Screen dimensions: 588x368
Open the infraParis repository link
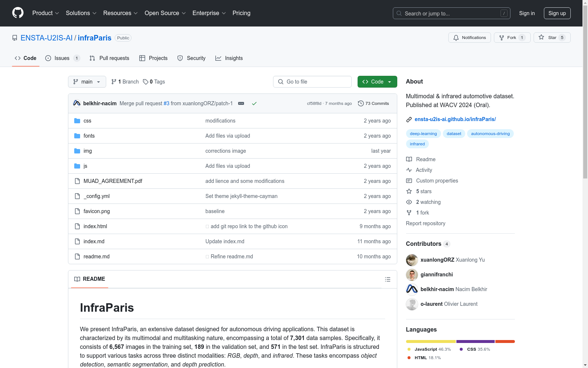94,38
